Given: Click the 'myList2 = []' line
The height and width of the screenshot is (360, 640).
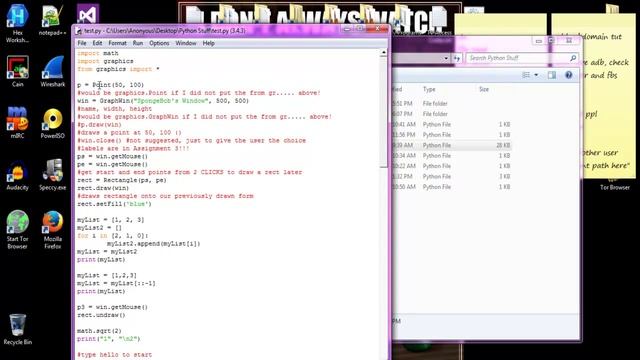Looking at the screenshot, I should point(99,228).
